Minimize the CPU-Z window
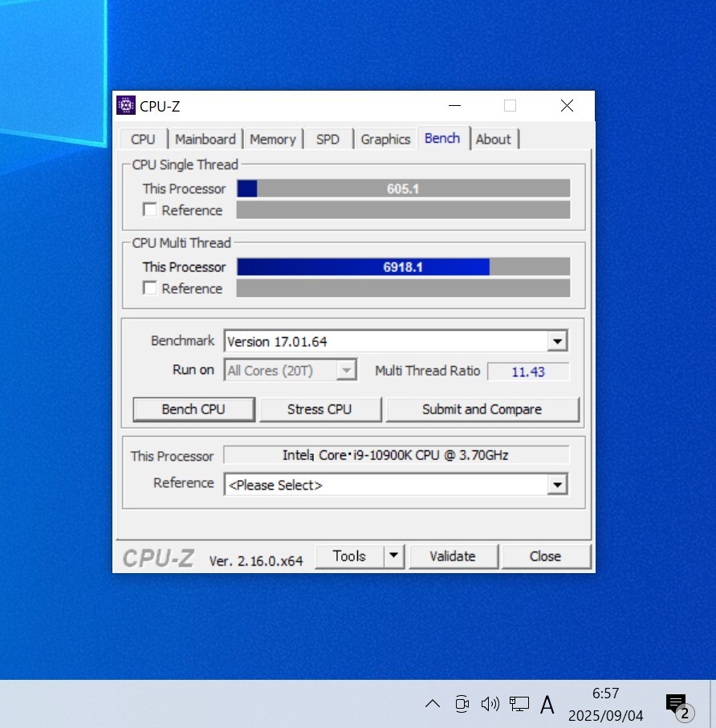 [454, 106]
